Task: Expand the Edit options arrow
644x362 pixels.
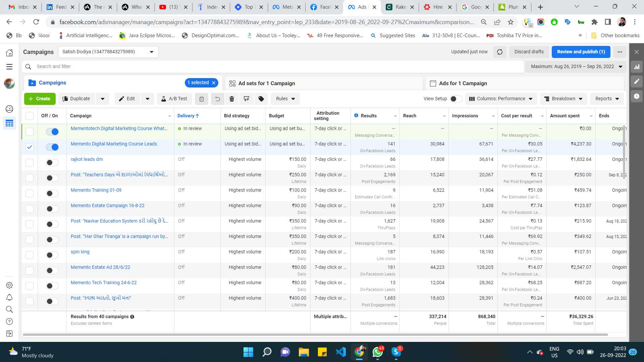Action: [x=148, y=99]
